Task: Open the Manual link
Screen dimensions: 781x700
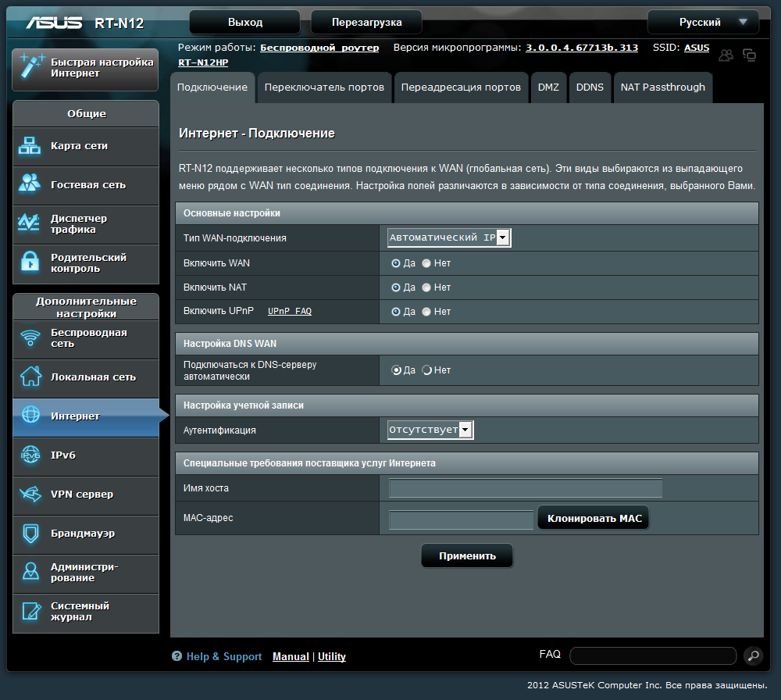Action: [x=291, y=656]
